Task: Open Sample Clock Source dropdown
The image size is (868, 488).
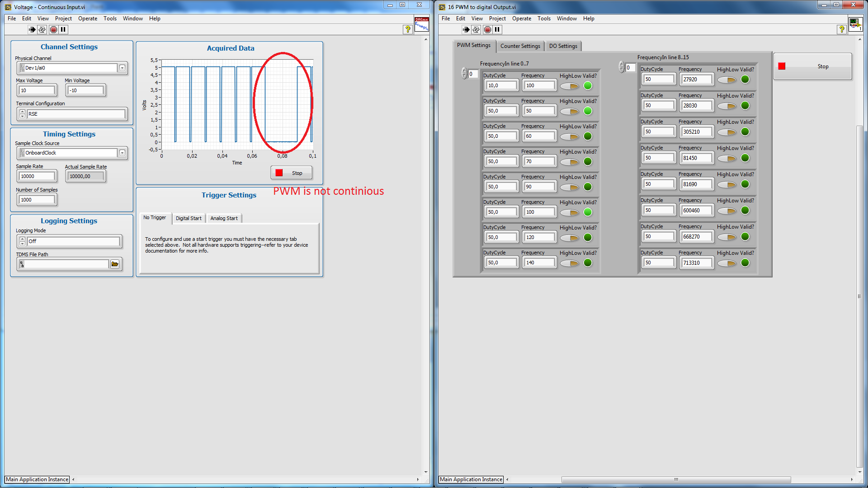Action: pos(122,153)
